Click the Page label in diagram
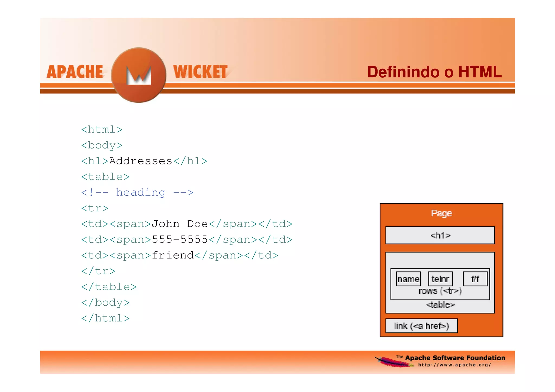The width and height of the screenshot is (555, 392). [x=441, y=213]
